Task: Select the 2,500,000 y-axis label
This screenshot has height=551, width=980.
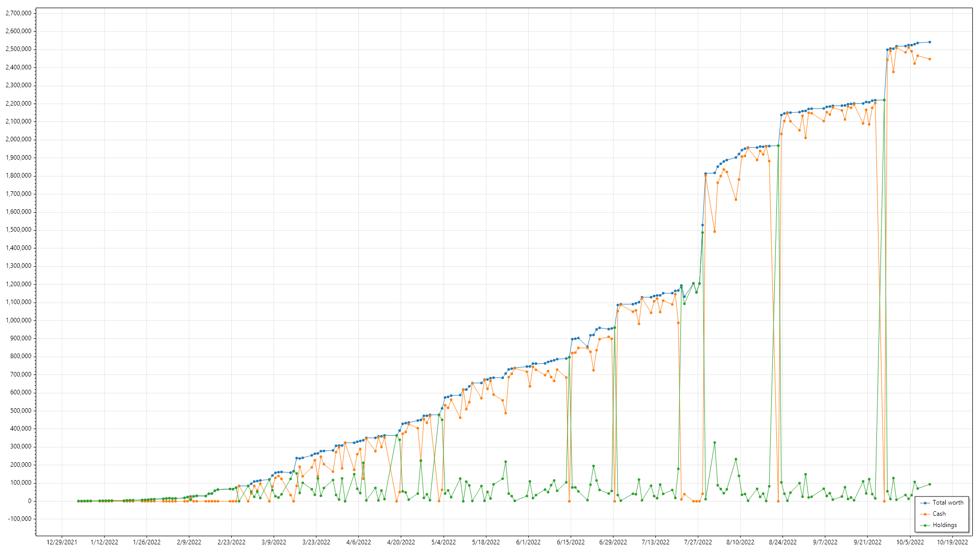Action: (18, 49)
